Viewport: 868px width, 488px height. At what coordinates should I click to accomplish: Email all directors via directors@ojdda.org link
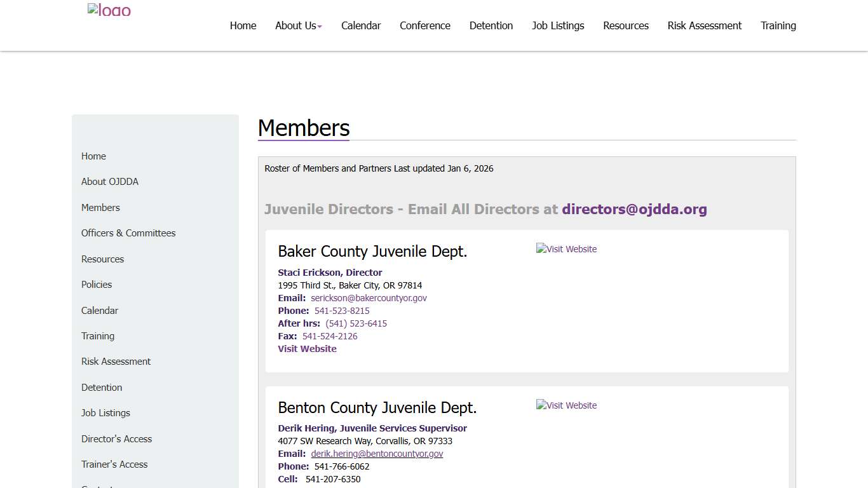tap(634, 209)
